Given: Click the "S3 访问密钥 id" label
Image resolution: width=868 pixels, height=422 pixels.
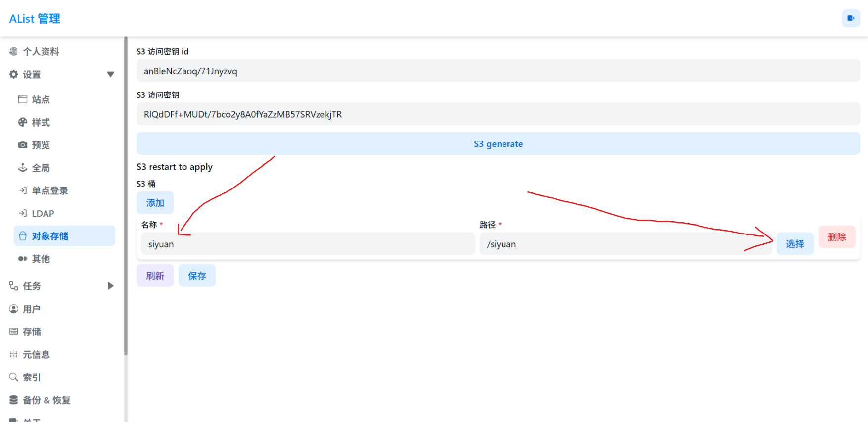Looking at the screenshot, I should click(162, 51).
